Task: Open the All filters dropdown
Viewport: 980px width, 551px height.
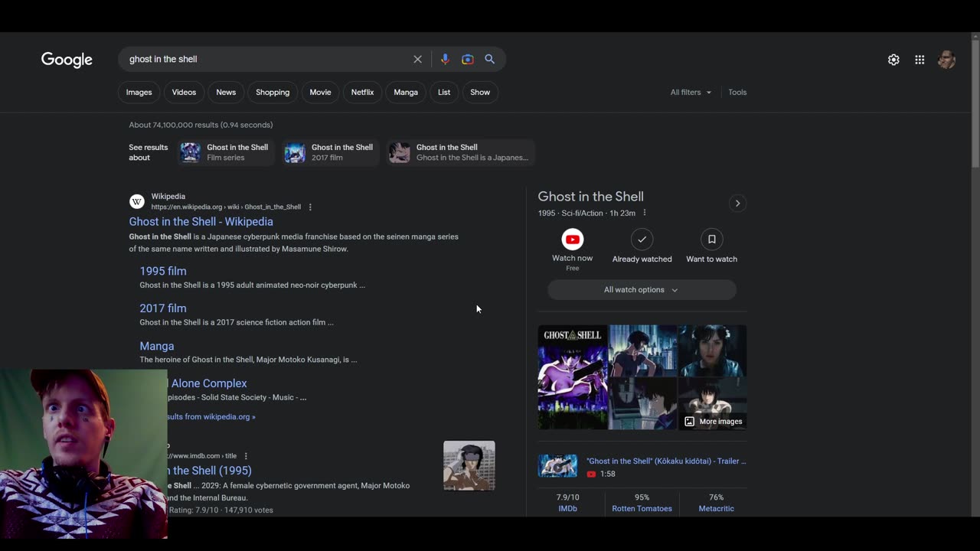Action: click(691, 93)
